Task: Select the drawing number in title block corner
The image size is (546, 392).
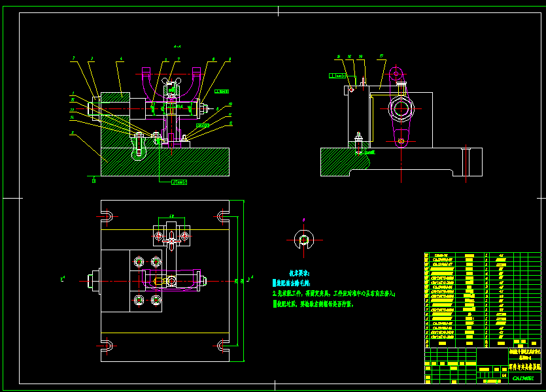Action: click(x=522, y=378)
